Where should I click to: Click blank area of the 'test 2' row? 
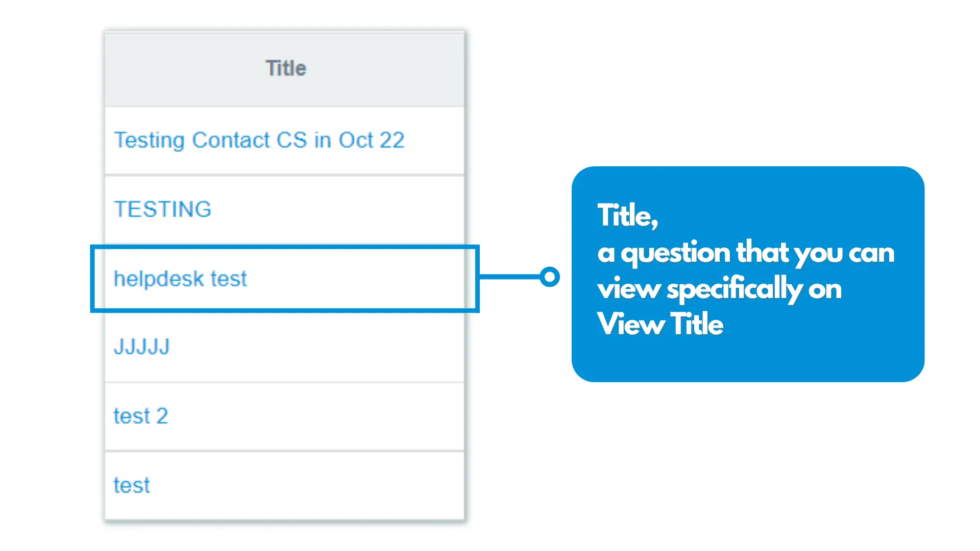(x=316, y=417)
